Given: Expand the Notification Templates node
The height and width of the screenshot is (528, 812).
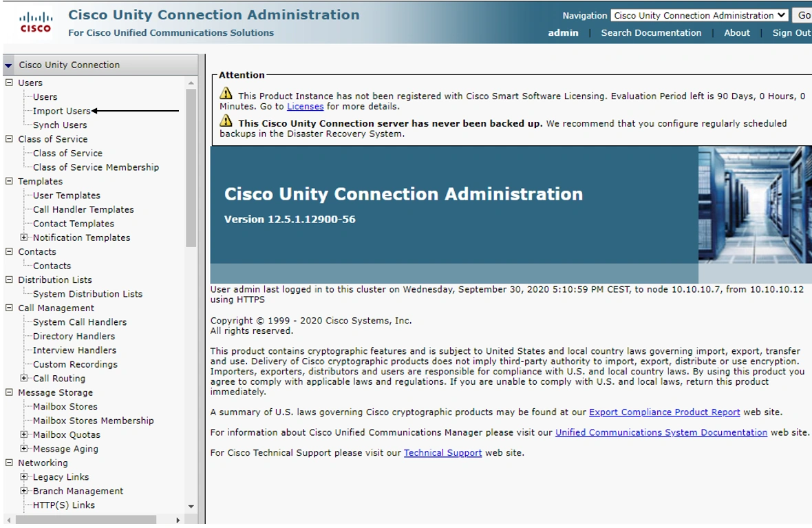Looking at the screenshot, I should [24, 237].
